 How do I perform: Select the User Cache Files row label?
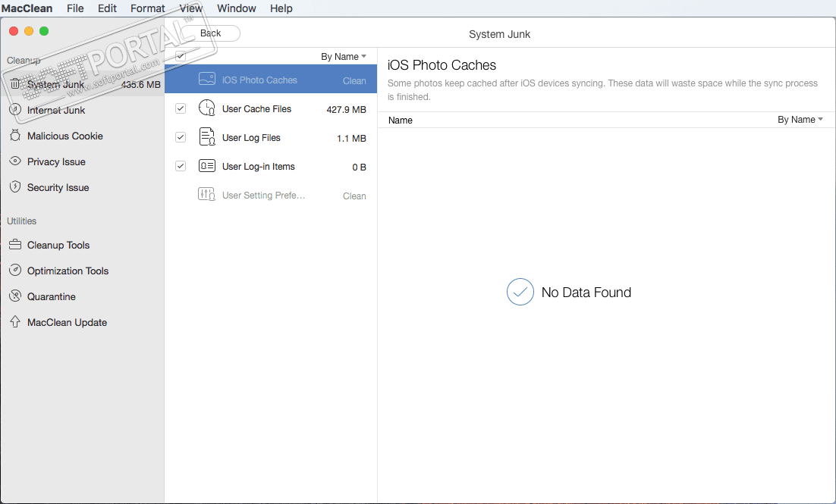(256, 108)
